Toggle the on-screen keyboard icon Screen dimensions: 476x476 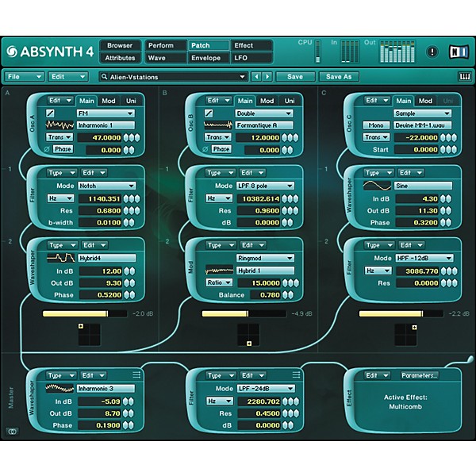(x=464, y=76)
